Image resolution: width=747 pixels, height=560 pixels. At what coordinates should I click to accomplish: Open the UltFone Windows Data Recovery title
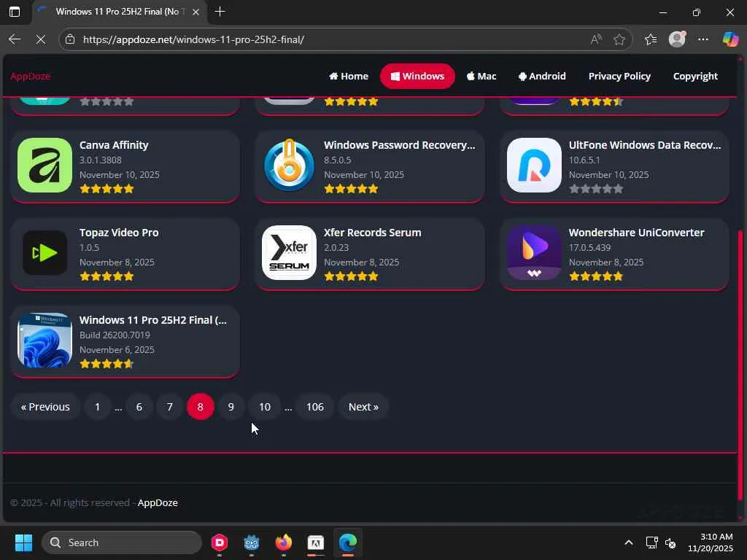point(645,145)
